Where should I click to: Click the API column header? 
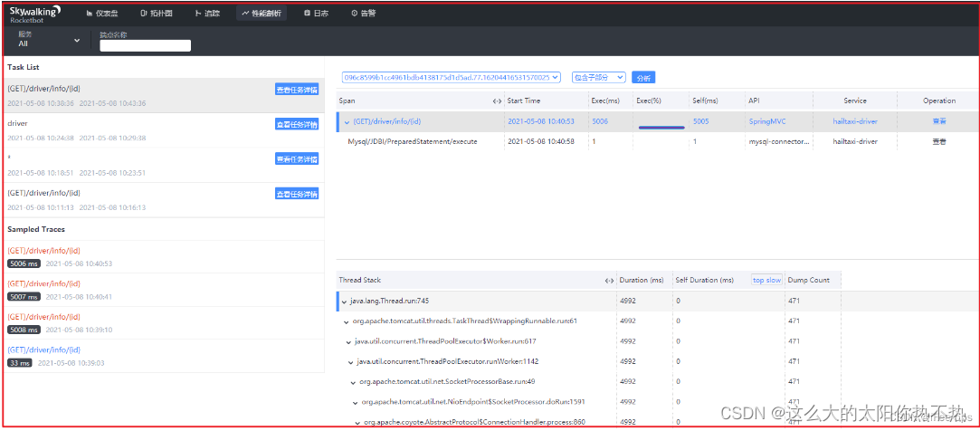point(755,101)
